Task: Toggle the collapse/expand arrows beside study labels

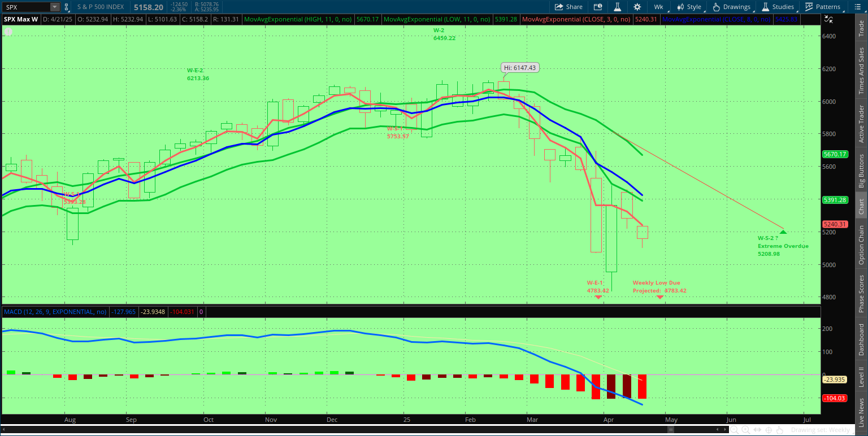Action: click(828, 19)
